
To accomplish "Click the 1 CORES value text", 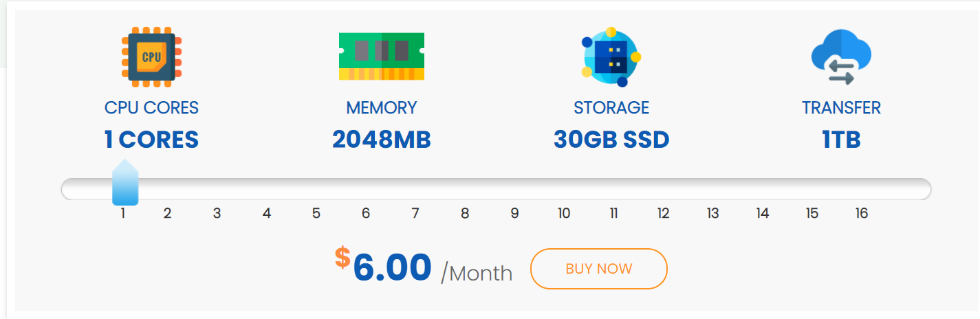I will click(x=151, y=140).
